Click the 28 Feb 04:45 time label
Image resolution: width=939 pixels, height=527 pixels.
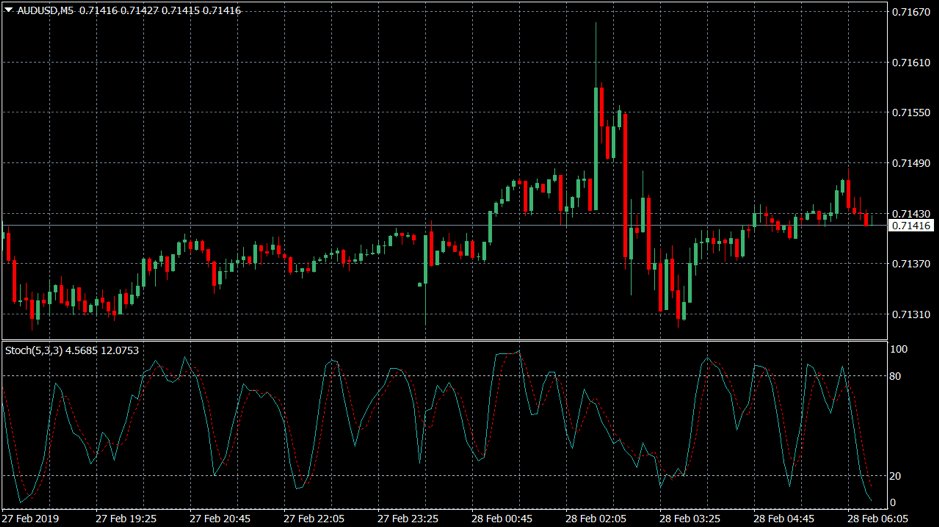(784, 519)
